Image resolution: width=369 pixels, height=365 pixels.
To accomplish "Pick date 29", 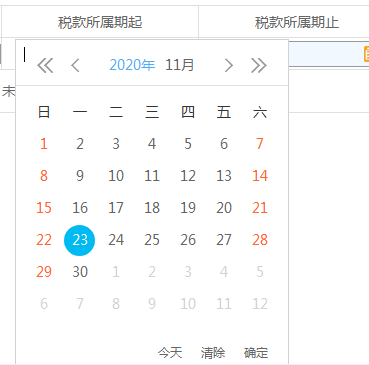I will click(44, 272).
